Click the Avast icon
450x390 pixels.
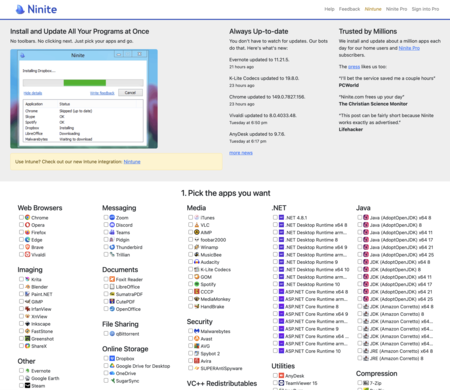197,338
